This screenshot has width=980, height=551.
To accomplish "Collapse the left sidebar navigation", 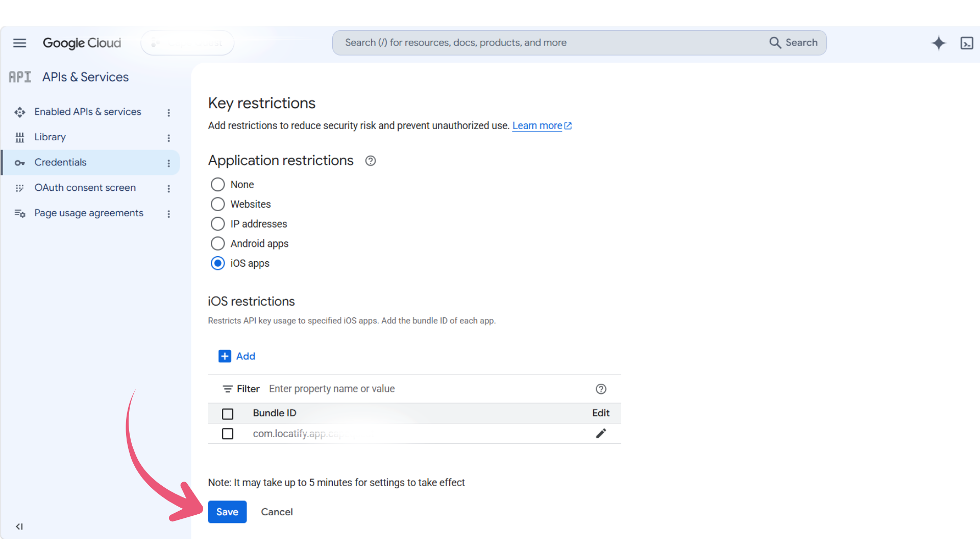I will coord(19,527).
